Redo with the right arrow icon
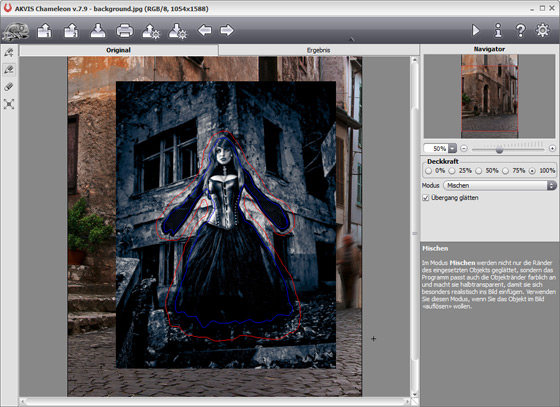560x407 pixels. (227, 30)
